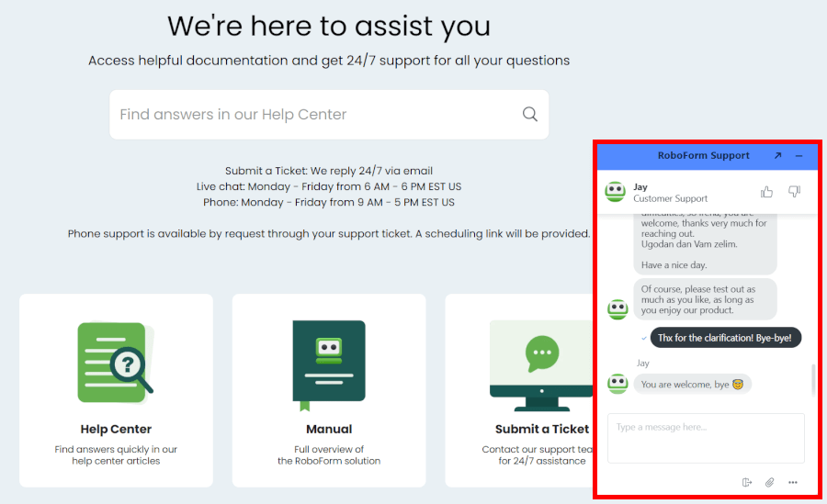
Task: Click robot avatar beside 'Of course' message
Action: click(617, 308)
